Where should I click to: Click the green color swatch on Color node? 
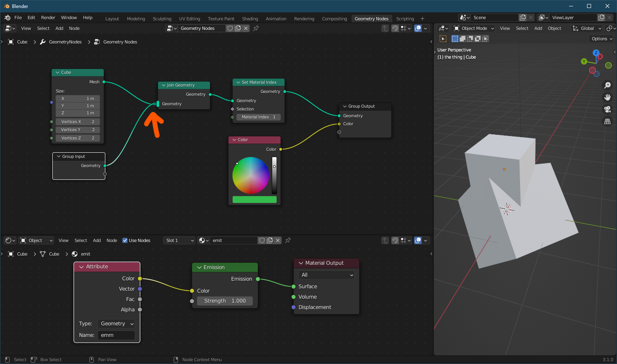(255, 200)
